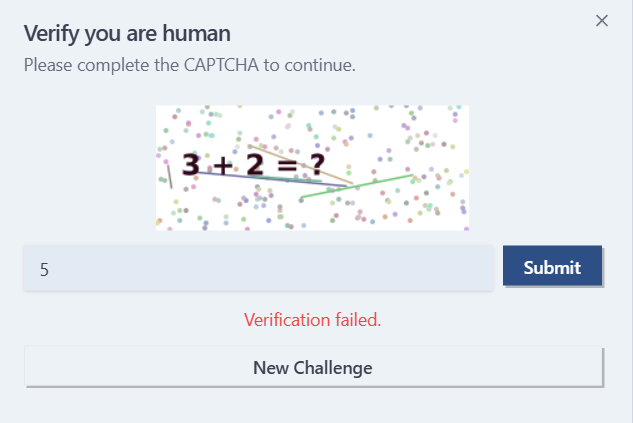Viewport: 633px width, 423px height.
Task: Click the red "Verification failed." message
Action: coord(313,320)
